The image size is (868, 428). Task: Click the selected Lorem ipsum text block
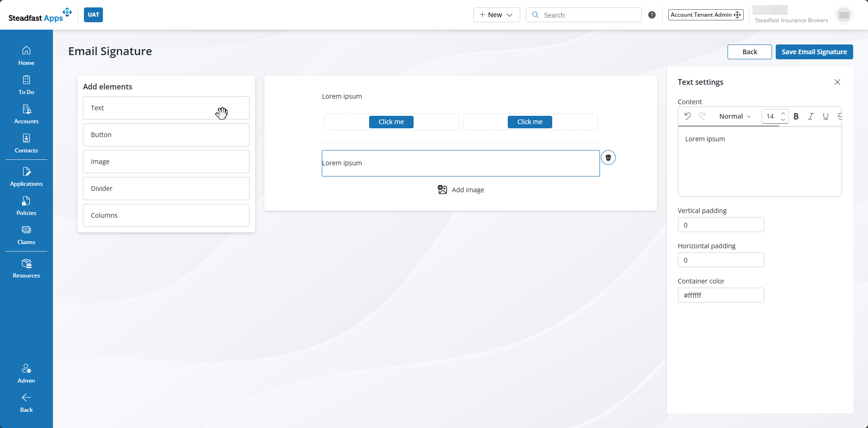461,163
